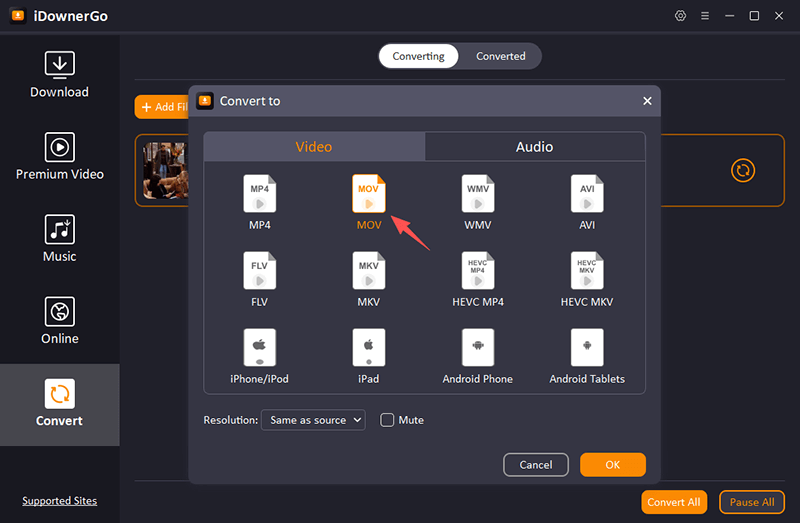This screenshot has width=800, height=523.
Task: Enable the Mute checkbox
Action: (x=387, y=420)
